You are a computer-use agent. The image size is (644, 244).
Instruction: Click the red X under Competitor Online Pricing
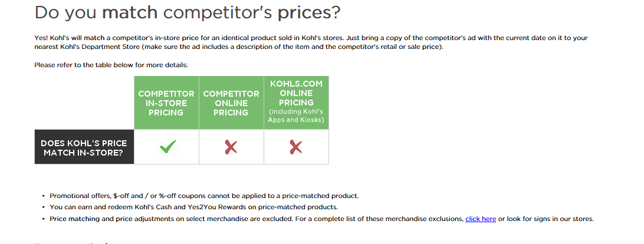(x=231, y=147)
